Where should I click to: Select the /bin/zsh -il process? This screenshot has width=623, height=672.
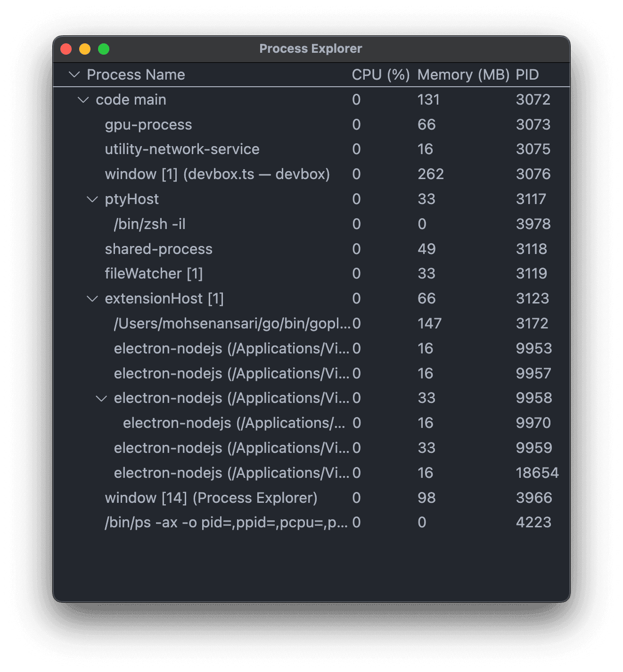coord(311,224)
